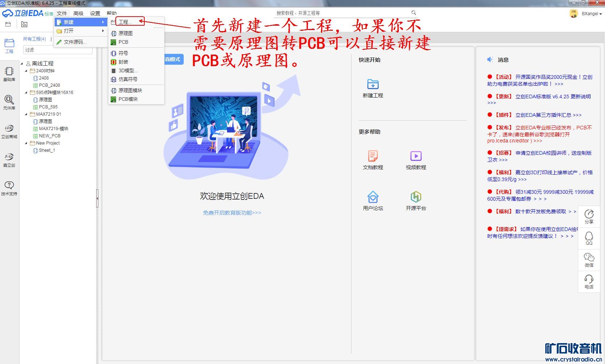Open the 元件库 component library icon

tap(9, 103)
